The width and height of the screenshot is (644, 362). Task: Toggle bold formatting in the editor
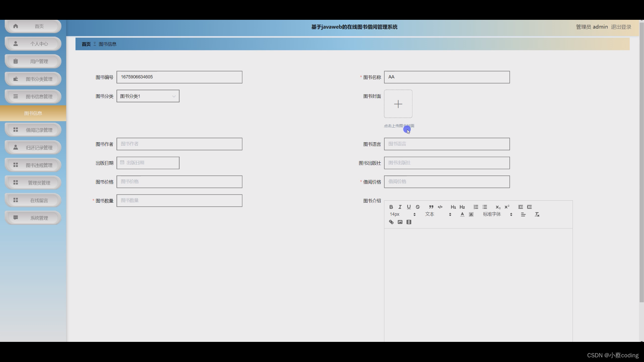pos(391,207)
